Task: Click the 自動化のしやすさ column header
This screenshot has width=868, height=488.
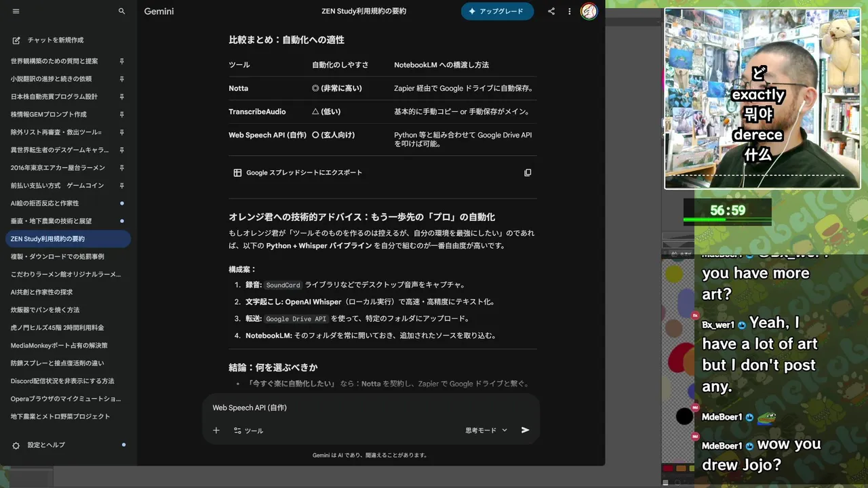Action: point(340,65)
